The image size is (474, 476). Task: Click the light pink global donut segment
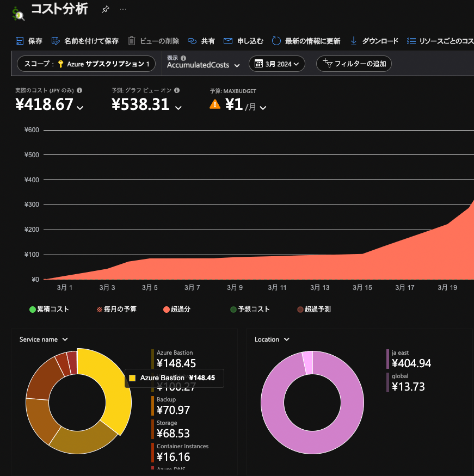coord(307,363)
